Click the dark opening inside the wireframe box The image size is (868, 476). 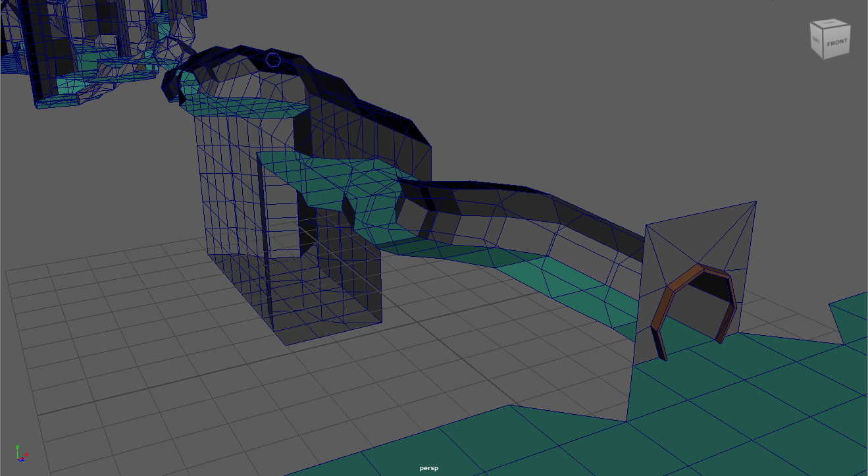308,230
